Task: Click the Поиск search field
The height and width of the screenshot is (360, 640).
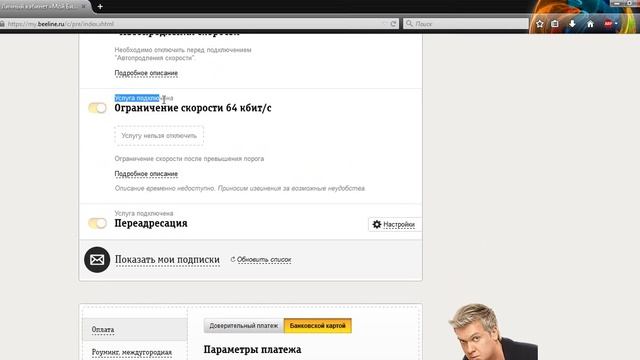Action: 465,24
